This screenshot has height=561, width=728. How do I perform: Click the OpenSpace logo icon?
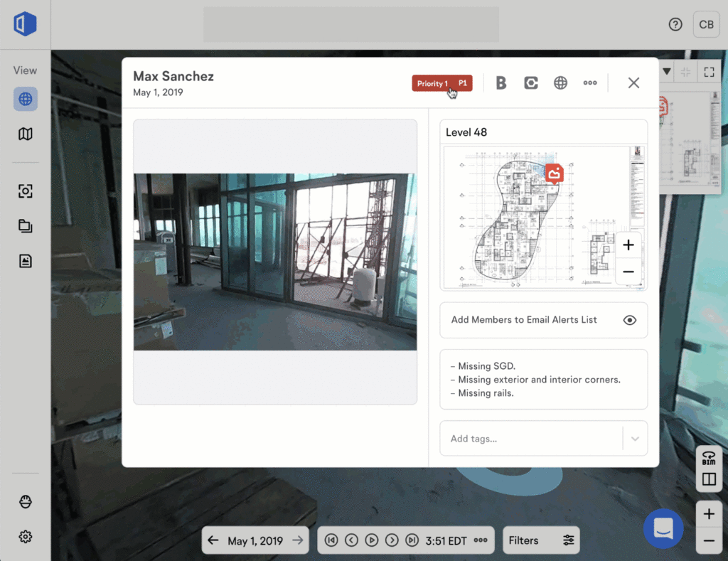[x=25, y=24]
